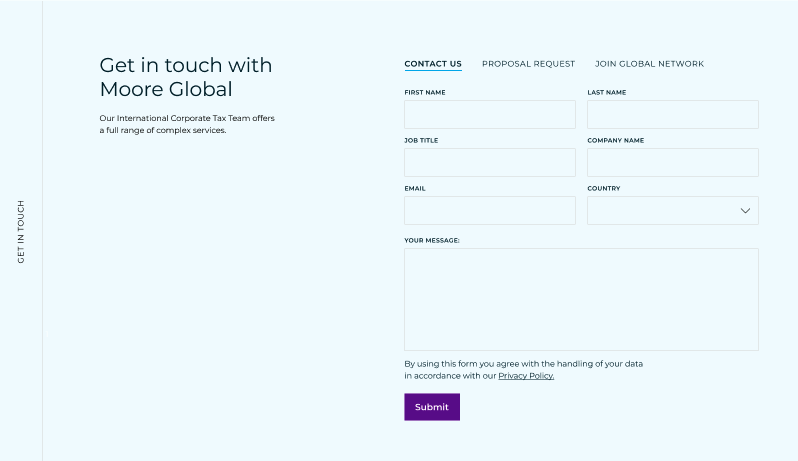
Task: Click the 'By using this form' consent text
Action: coord(524,370)
